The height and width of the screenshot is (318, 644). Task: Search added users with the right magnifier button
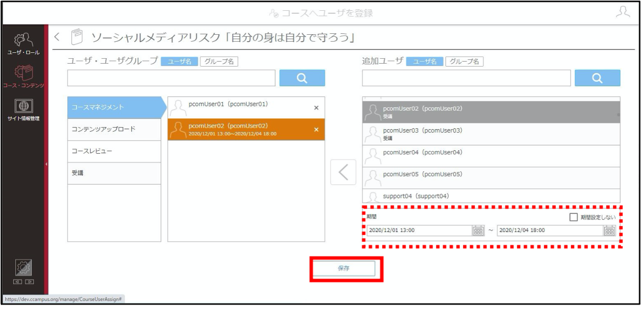click(x=597, y=78)
